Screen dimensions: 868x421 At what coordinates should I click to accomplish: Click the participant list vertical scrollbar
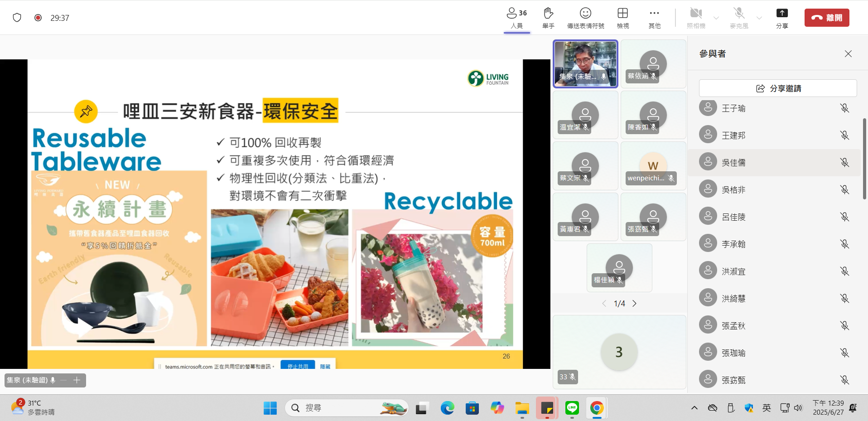point(864,159)
